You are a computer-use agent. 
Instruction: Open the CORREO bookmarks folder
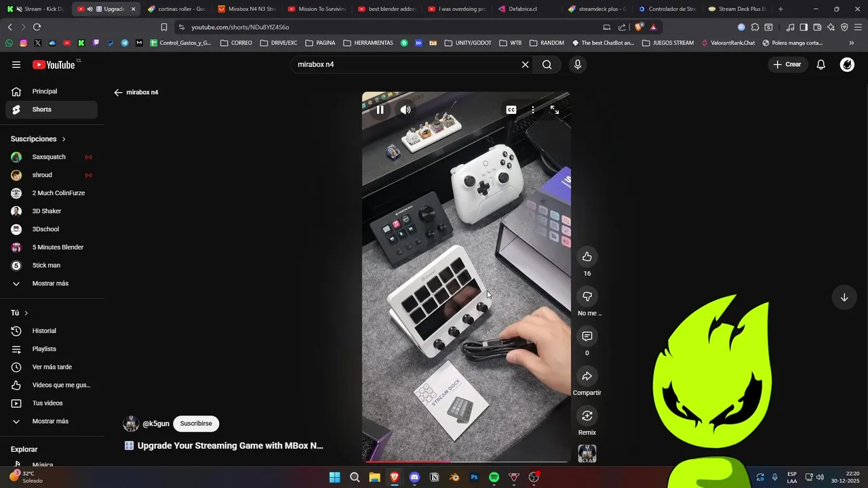[237, 43]
